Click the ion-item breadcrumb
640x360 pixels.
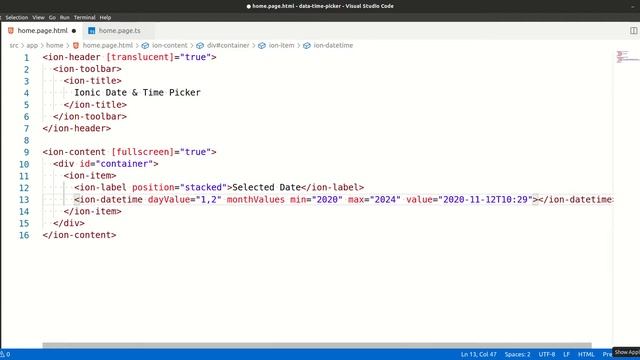(x=281, y=45)
